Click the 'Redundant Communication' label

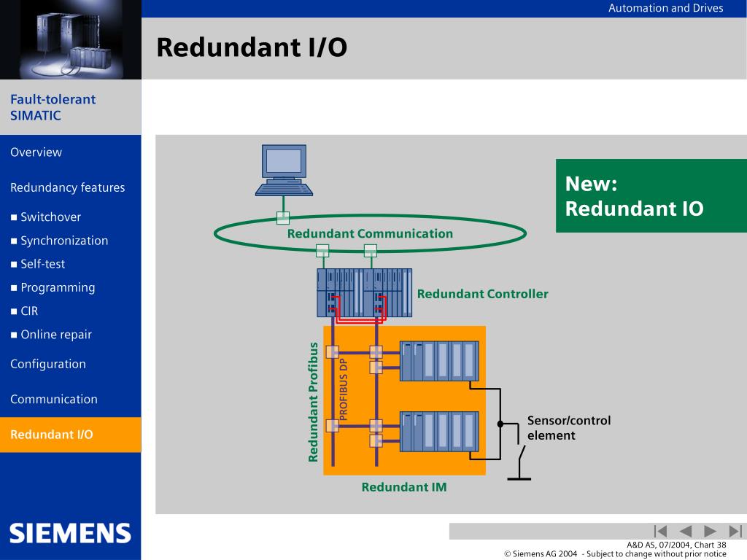pos(370,234)
